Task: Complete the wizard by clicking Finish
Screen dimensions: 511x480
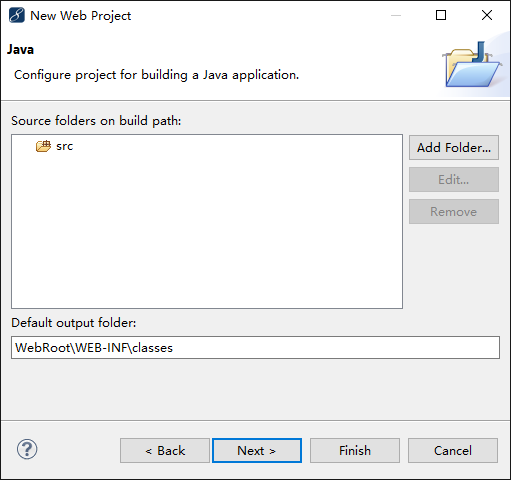Action: (355, 451)
